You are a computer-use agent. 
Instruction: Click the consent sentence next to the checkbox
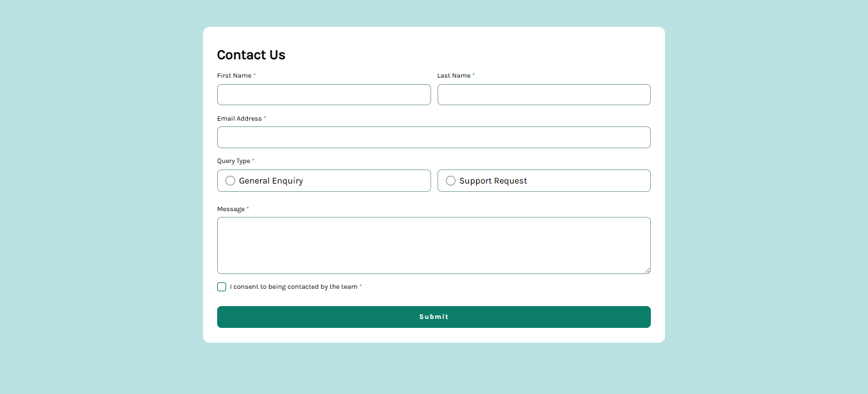[x=293, y=287]
